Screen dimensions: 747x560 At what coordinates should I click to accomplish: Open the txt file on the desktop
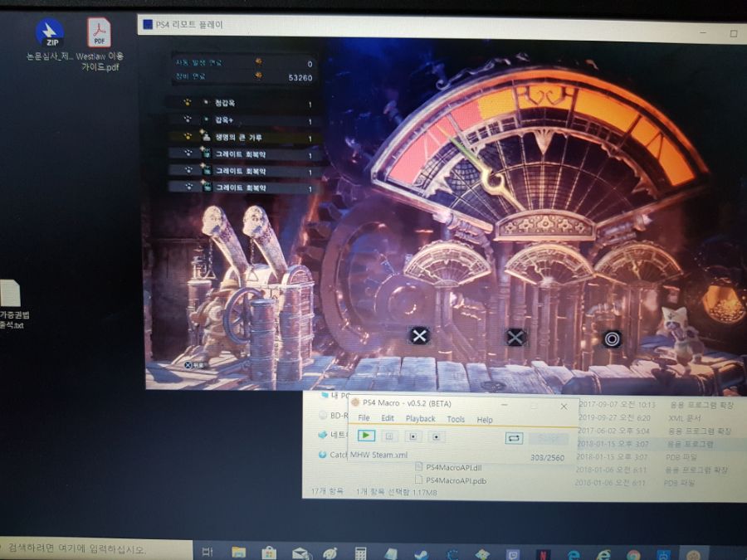(12, 304)
